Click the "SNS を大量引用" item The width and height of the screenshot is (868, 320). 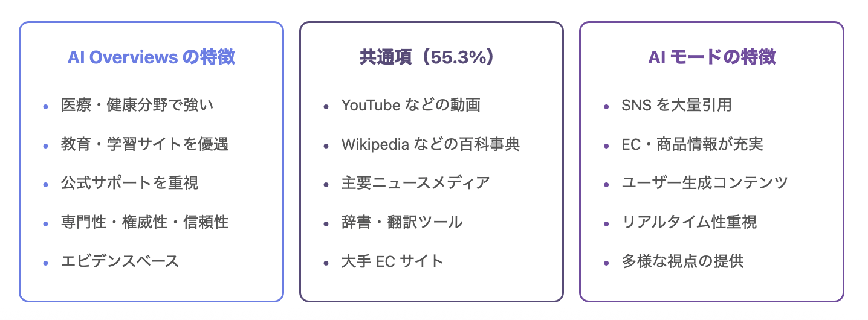point(676,105)
